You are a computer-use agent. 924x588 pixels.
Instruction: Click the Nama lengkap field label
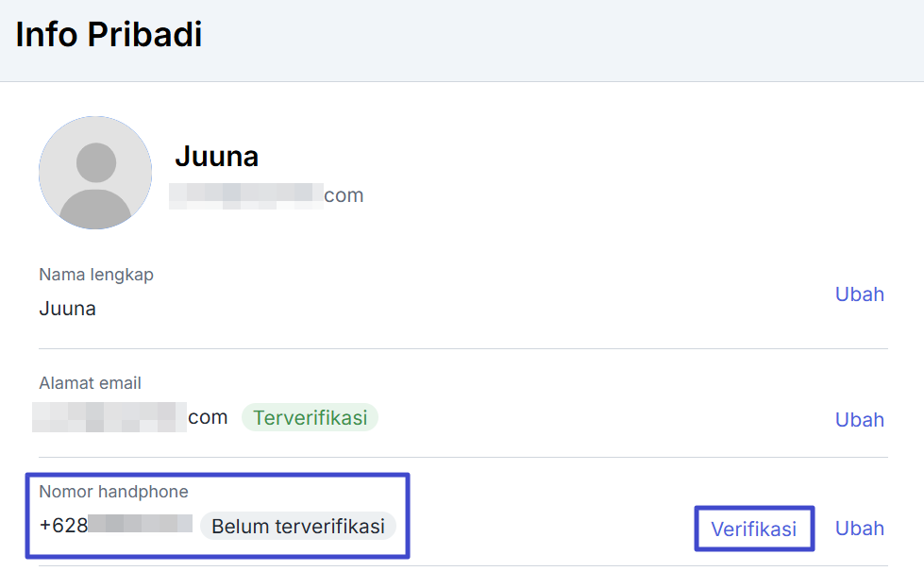pos(96,275)
